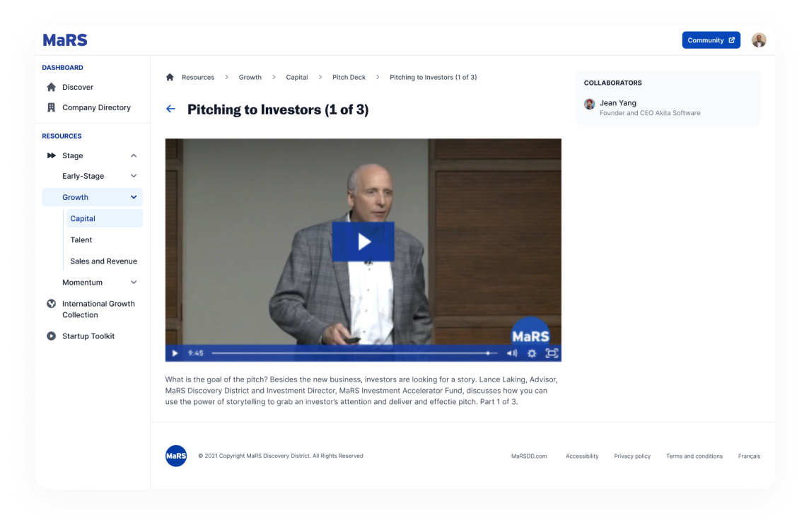Mute the video with the volume icon
This screenshot has height=532, width=809.
(512, 353)
